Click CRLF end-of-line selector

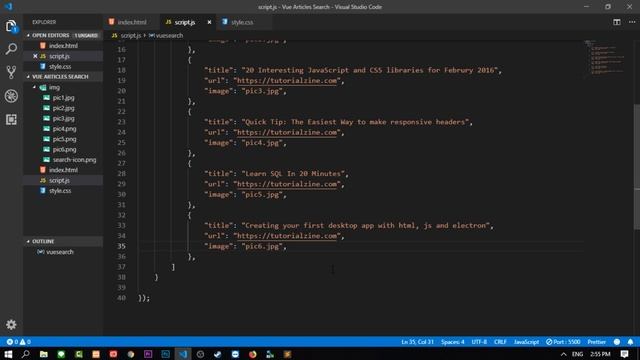[500, 342]
